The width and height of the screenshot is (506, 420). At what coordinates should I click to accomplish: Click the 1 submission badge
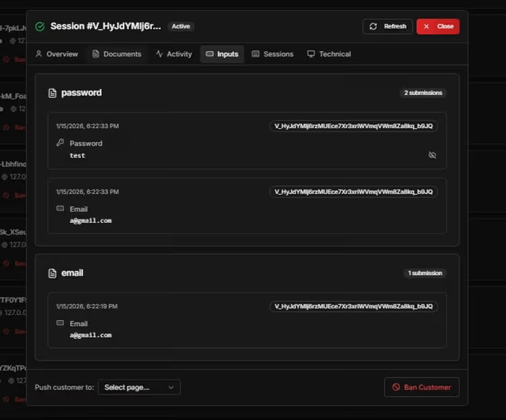click(425, 273)
